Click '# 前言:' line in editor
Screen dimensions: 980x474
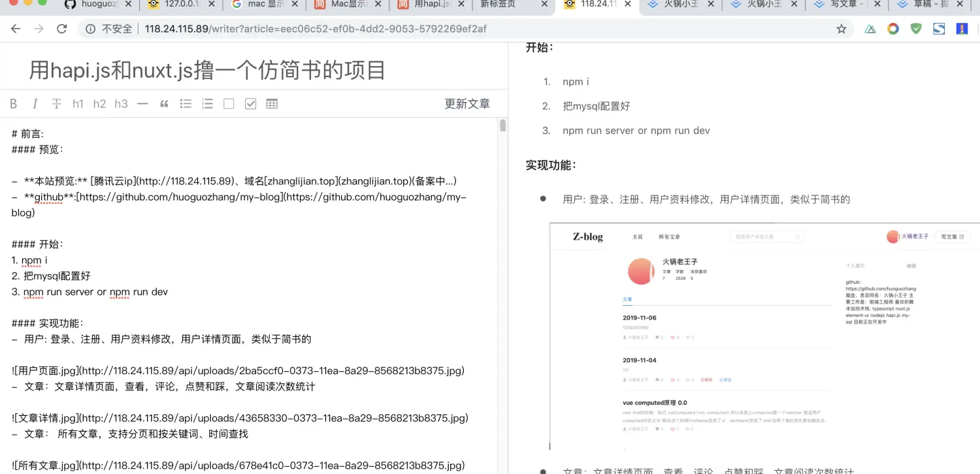coord(27,133)
